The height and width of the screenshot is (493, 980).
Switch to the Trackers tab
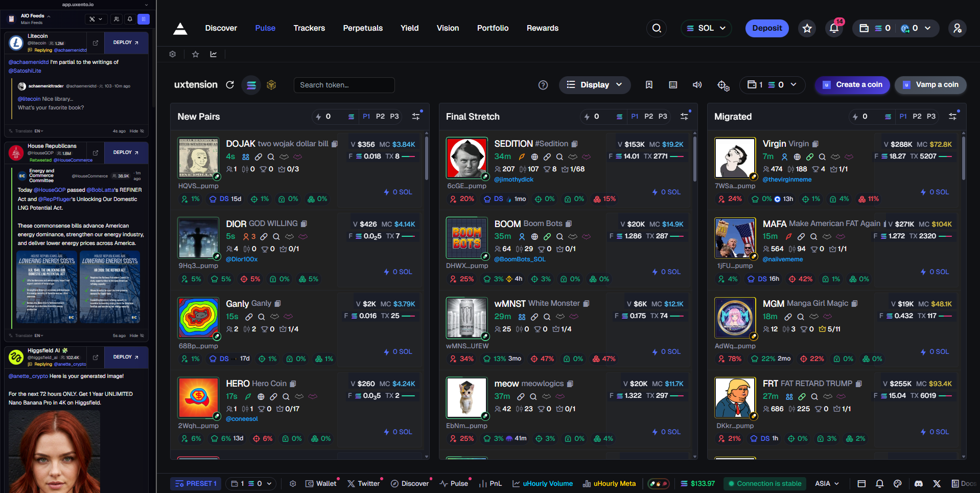click(309, 28)
